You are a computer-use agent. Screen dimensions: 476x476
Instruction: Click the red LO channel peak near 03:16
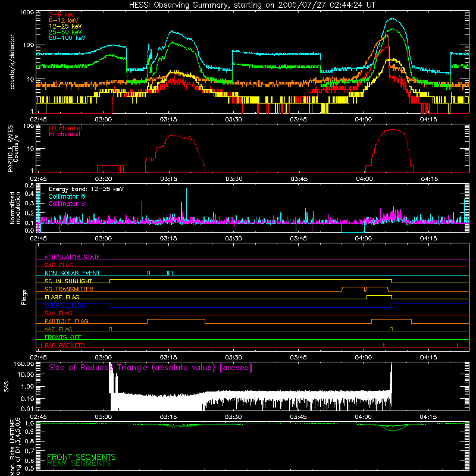pyautogui.click(x=174, y=136)
